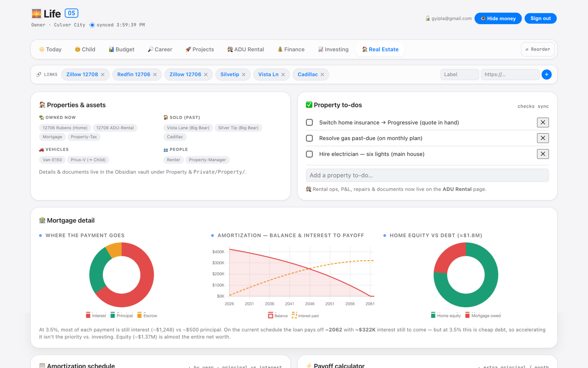This screenshot has height=368, width=588.
Task: Go to the ADU Rental tab
Action: pos(245,49)
